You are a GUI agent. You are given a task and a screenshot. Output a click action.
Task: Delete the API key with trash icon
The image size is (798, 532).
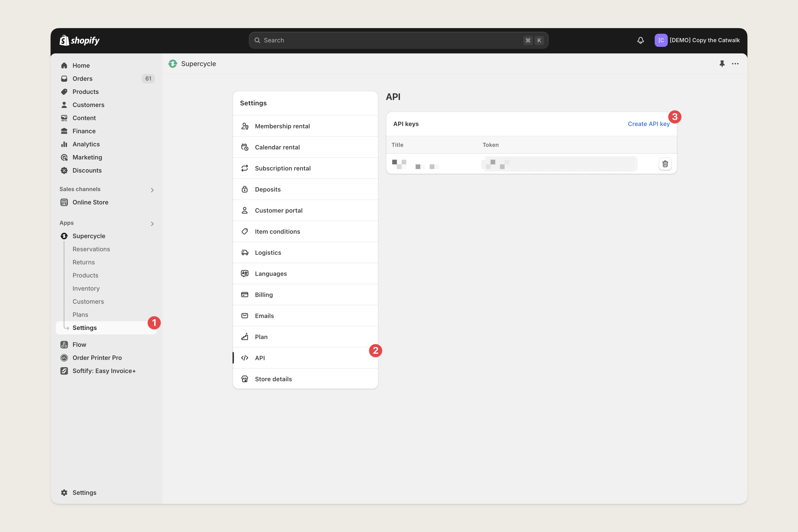tap(665, 164)
